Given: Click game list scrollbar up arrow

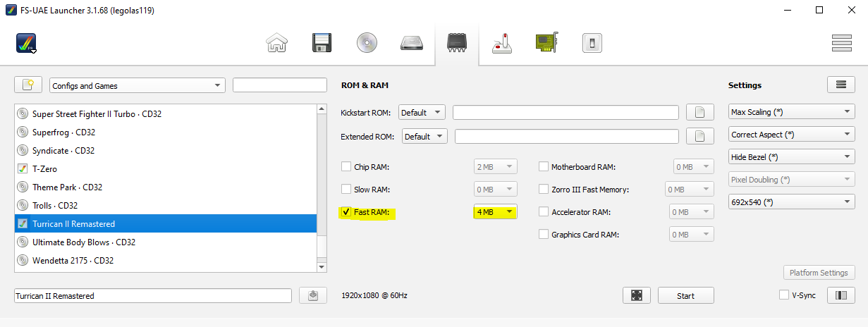Looking at the screenshot, I should pyautogui.click(x=322, y=109).
